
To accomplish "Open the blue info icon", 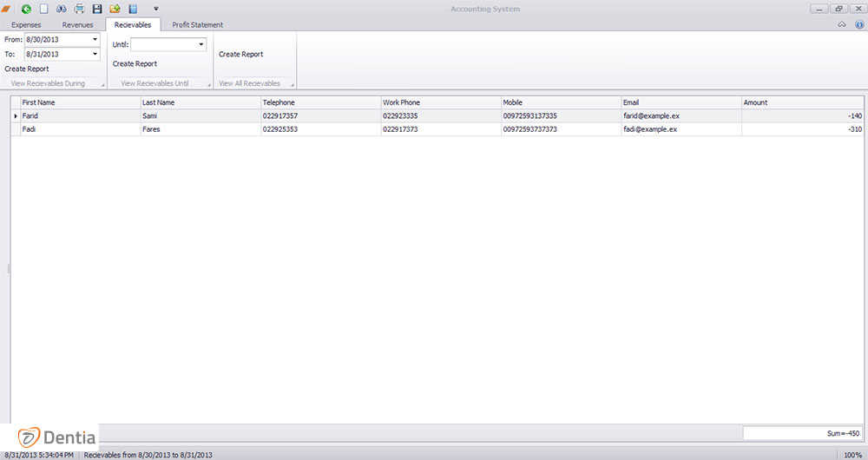I will [859, 25].
